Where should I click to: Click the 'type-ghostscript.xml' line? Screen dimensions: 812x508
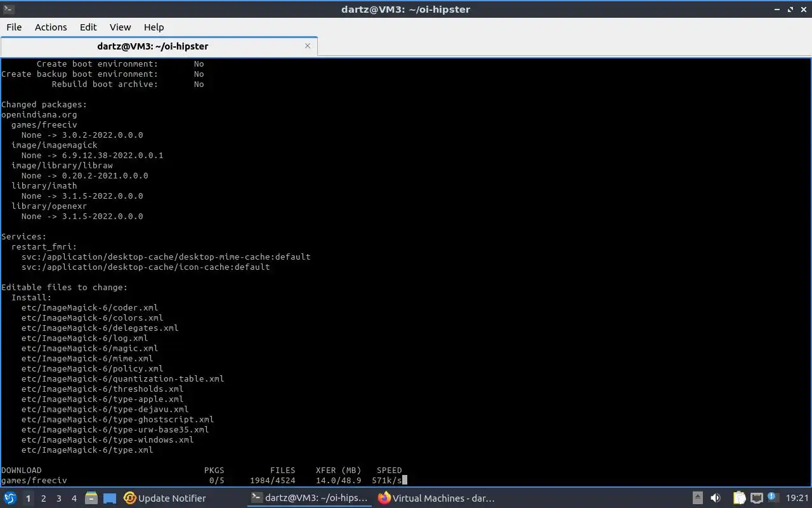(118, 420)
